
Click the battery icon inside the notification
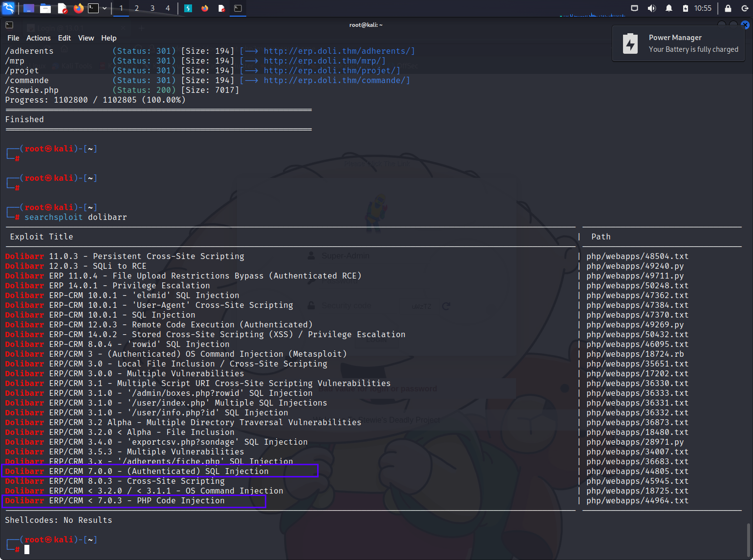coord(630,43)
